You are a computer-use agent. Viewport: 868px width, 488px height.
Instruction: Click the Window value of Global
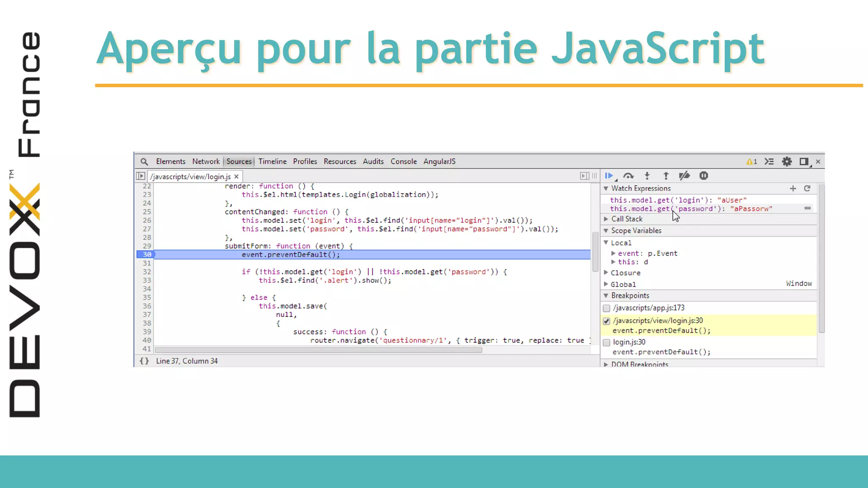tap(799, 283)
